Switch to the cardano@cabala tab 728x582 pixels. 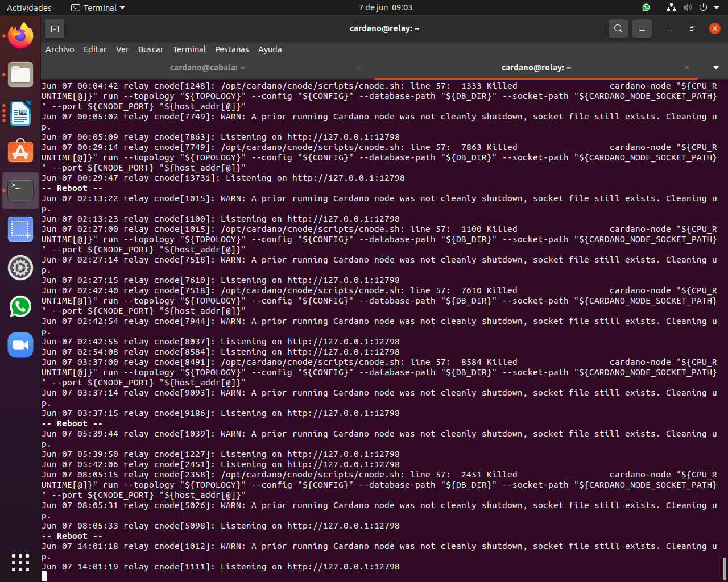click(x=208, y=68)
